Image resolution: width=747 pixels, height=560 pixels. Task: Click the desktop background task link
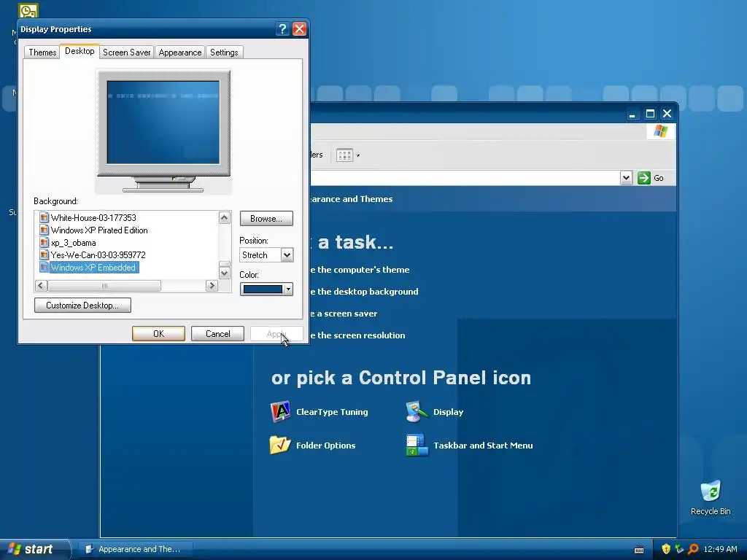click(364, 292)
